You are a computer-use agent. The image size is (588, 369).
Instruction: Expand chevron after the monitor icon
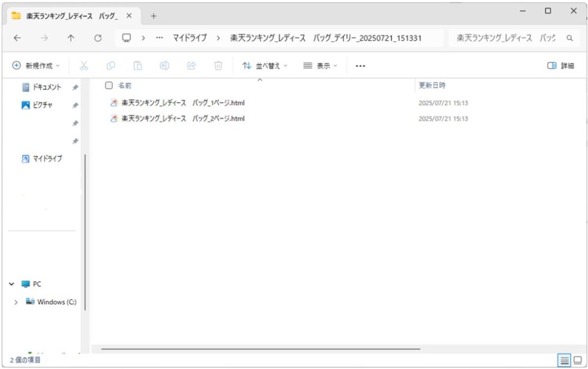coord(143,38)
